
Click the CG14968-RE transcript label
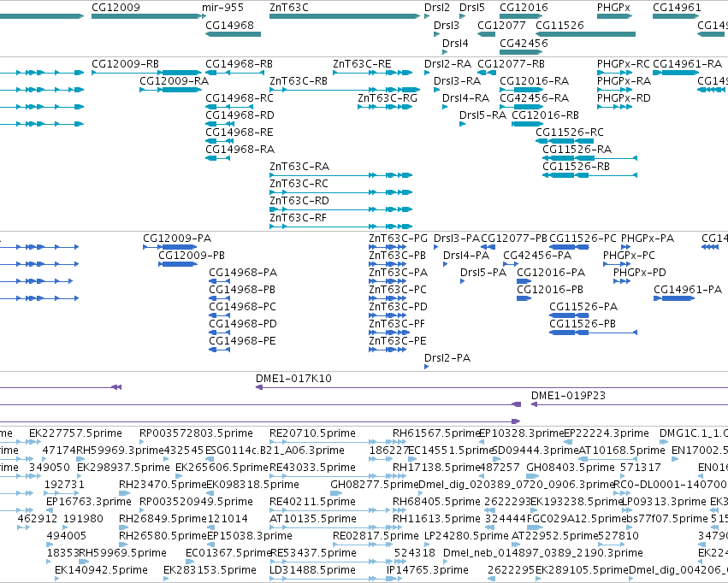(240, 132)
